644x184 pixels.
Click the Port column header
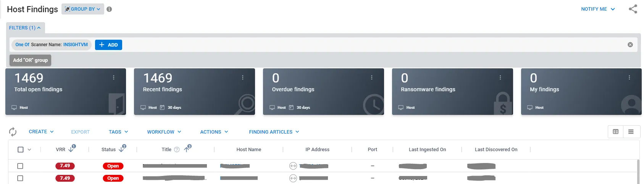(373, 150)
